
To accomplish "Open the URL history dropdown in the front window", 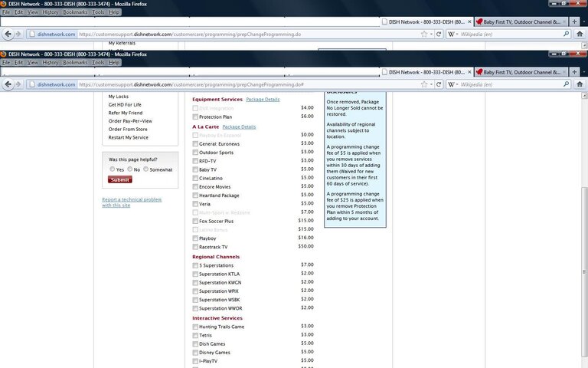I will coord(431,84).
